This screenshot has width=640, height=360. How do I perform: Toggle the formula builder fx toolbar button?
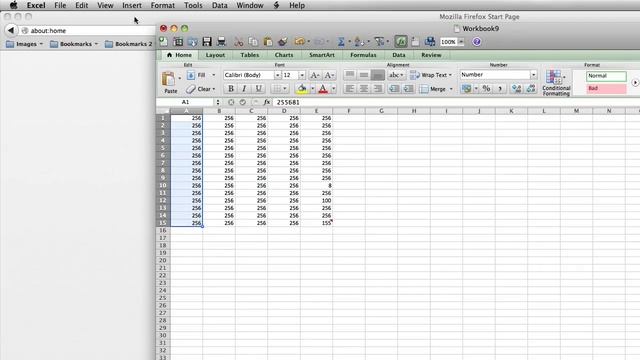pyautogui.click(x=400, y=42)
